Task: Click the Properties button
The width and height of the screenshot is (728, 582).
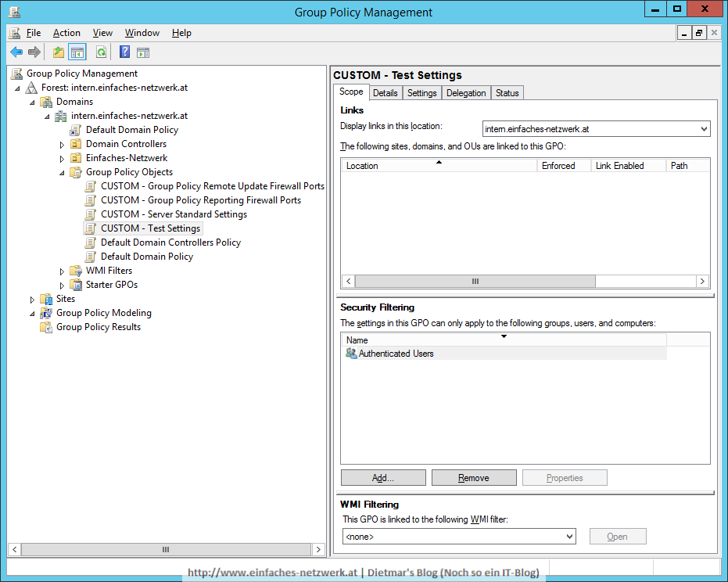Action: click(565, 478)
